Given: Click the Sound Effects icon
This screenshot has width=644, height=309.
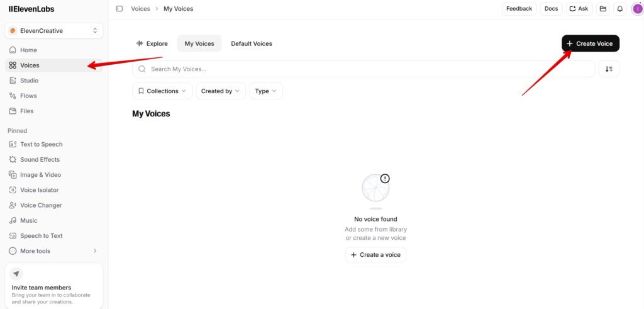Looking at the screenshot, I should (x=13, y=159).
